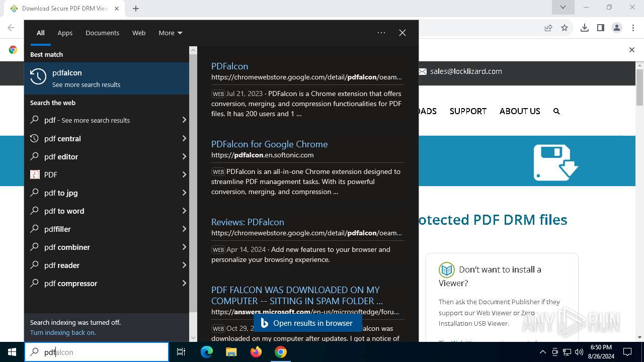Expand pdf to word suggestion arrow

[x=184, y=211]
